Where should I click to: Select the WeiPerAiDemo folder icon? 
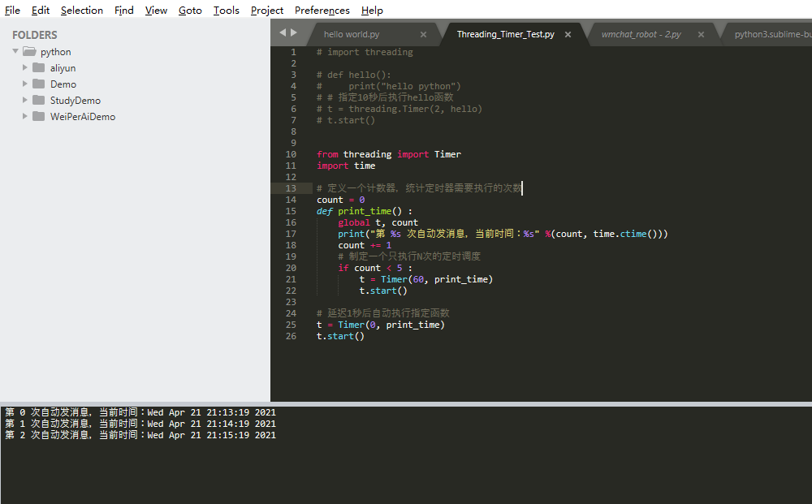click(x=38, y=116)
